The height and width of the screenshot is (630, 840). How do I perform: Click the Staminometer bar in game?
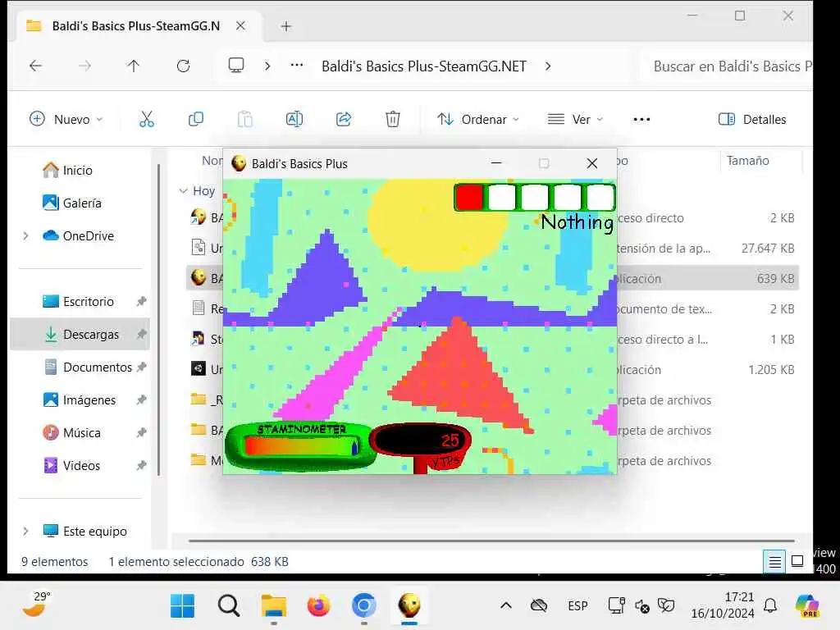[300, 445]
